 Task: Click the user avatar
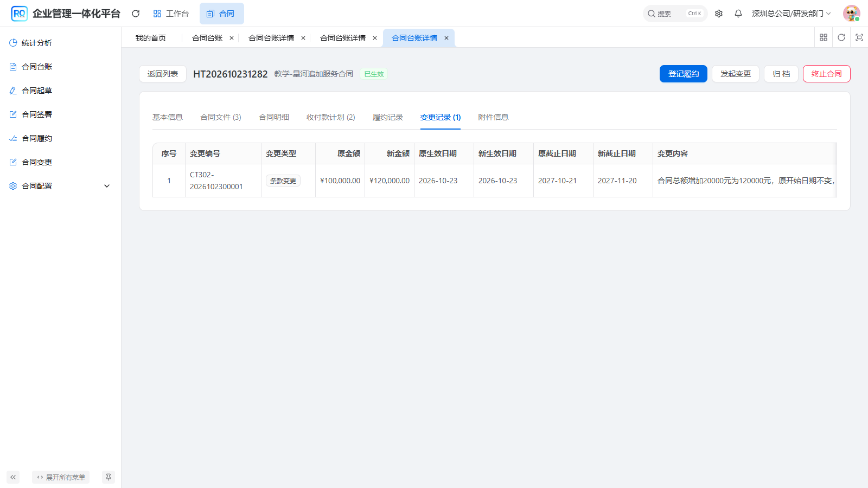(x=851, y=14)
